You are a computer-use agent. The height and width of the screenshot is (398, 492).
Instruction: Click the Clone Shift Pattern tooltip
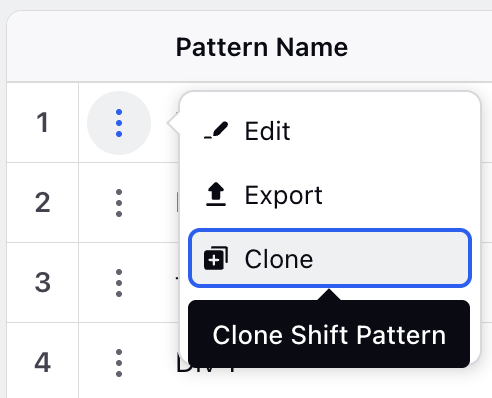(x=329, y=334)
